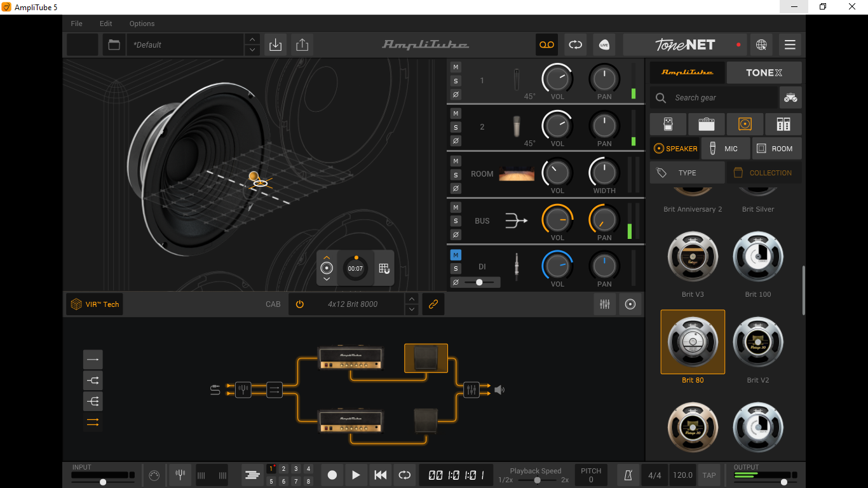Screen dimensions: 868x488
Task: Click the metronome icon
Action: click(628, 475)
